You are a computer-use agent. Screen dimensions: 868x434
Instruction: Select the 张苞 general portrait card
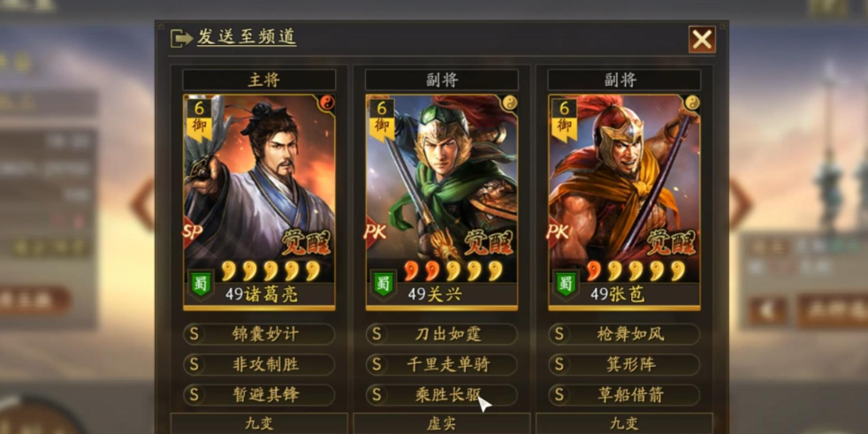[x=624, y=202]
